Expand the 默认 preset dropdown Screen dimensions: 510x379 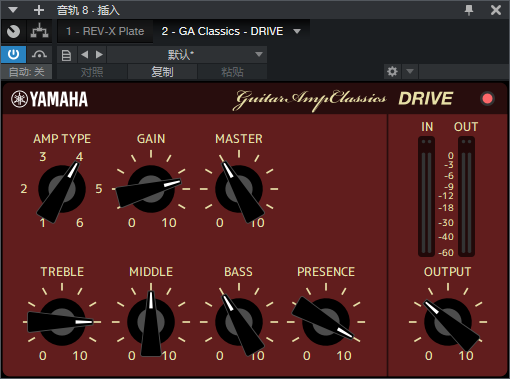(x=187, y=55)
